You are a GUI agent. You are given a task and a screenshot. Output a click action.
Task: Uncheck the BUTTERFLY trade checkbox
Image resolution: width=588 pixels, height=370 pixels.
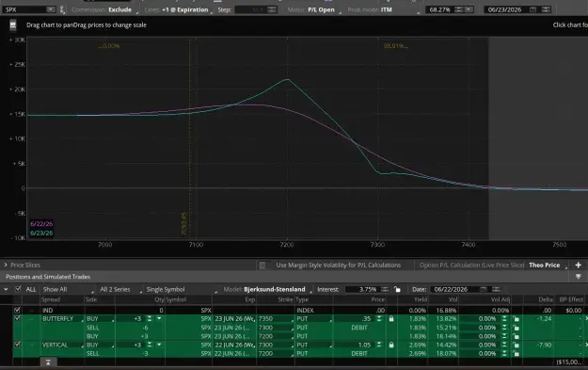(17, 318)
